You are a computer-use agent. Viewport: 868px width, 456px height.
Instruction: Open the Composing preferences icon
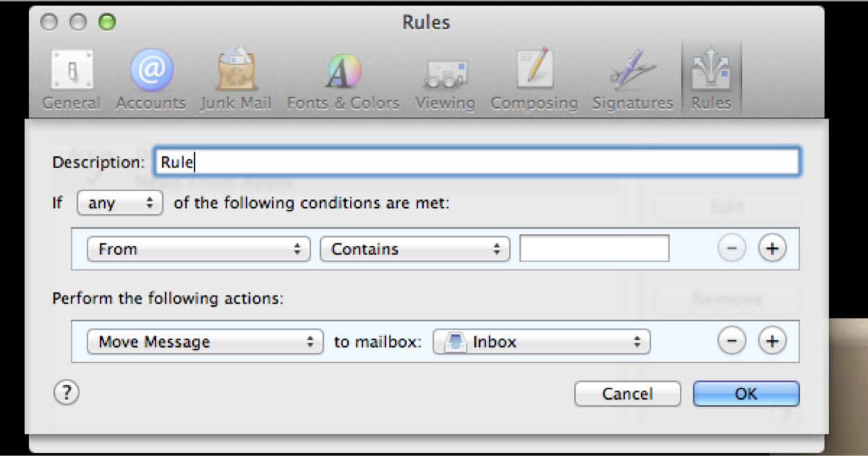(534, 79)
